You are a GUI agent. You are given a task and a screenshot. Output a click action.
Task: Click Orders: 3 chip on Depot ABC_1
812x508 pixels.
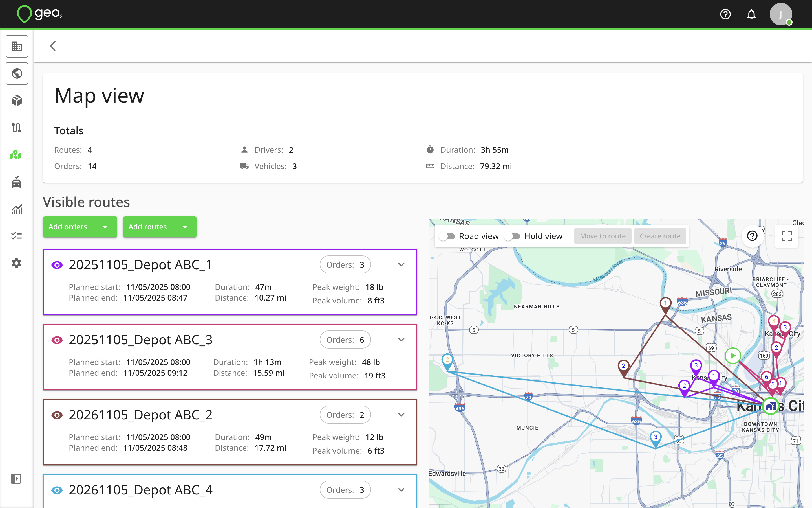[x=345, y=265]
